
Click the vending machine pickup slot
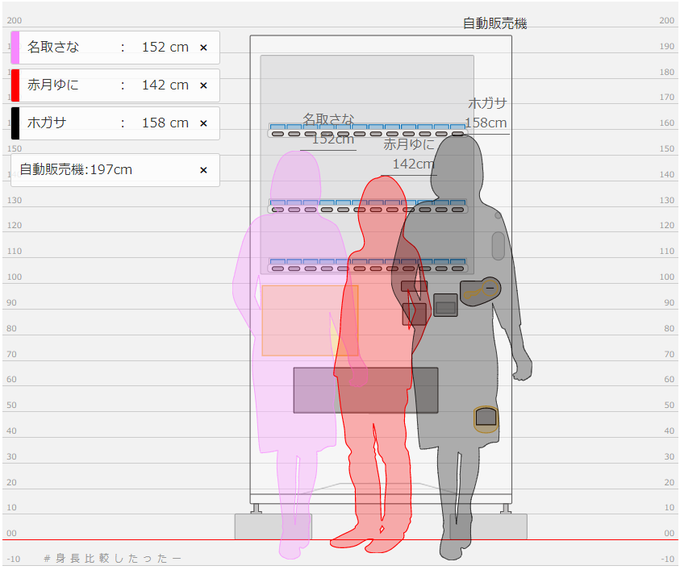[x=366, y=390]
